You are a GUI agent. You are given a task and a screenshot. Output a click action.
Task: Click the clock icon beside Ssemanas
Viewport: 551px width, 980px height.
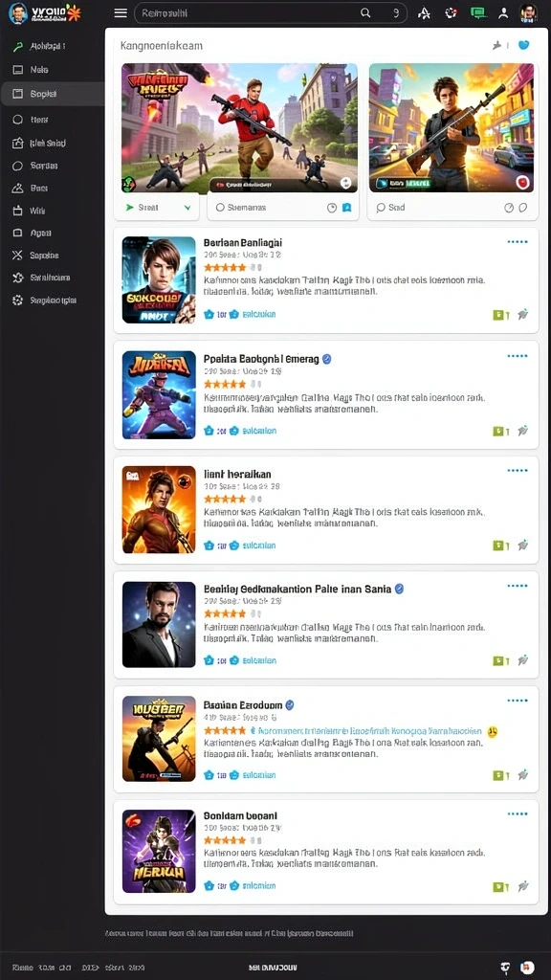coord(332,208)
